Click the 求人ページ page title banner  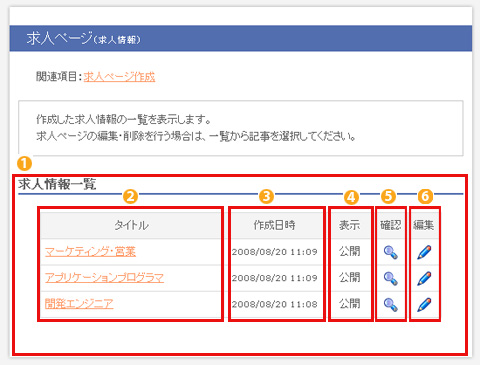click(x=241, y=38)
